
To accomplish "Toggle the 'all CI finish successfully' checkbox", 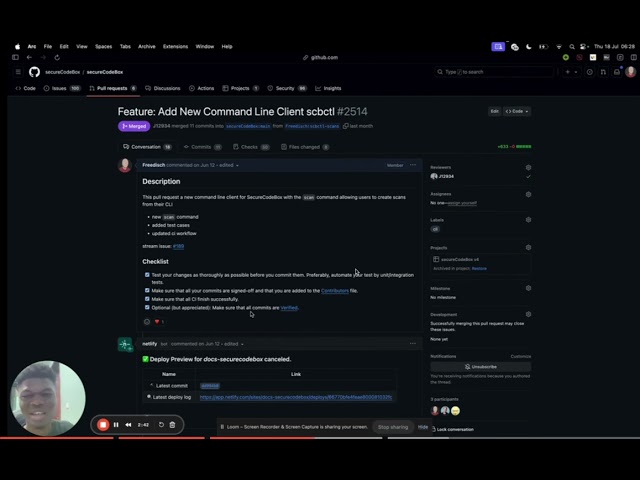I will [147, 299].
